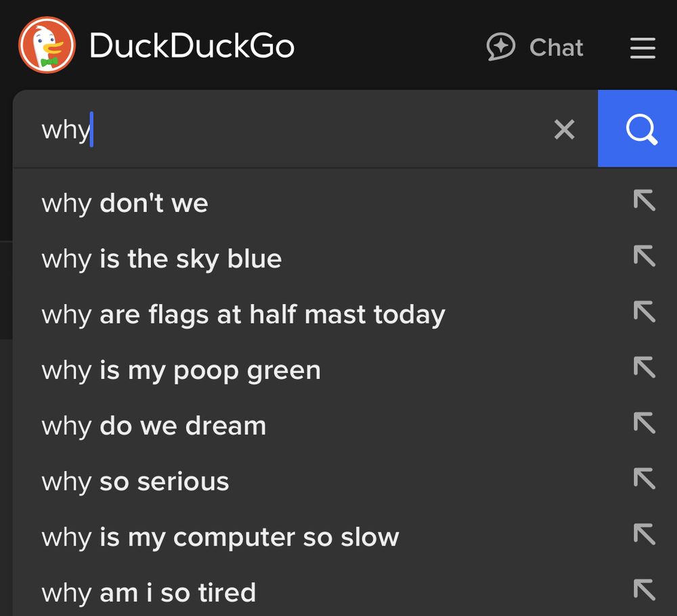
Task: Click arrow icon for "why so serious"
Action: click(645, 479)
